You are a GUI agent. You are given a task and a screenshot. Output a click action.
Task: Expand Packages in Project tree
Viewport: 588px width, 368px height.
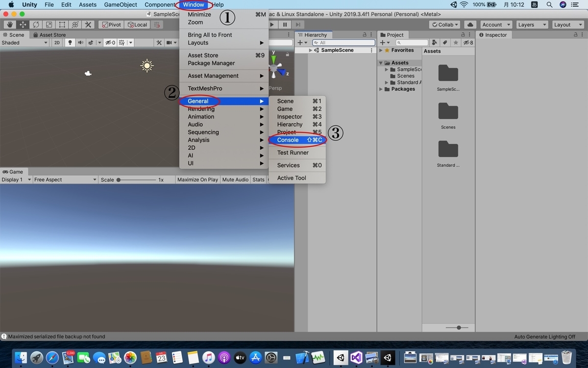381,89
